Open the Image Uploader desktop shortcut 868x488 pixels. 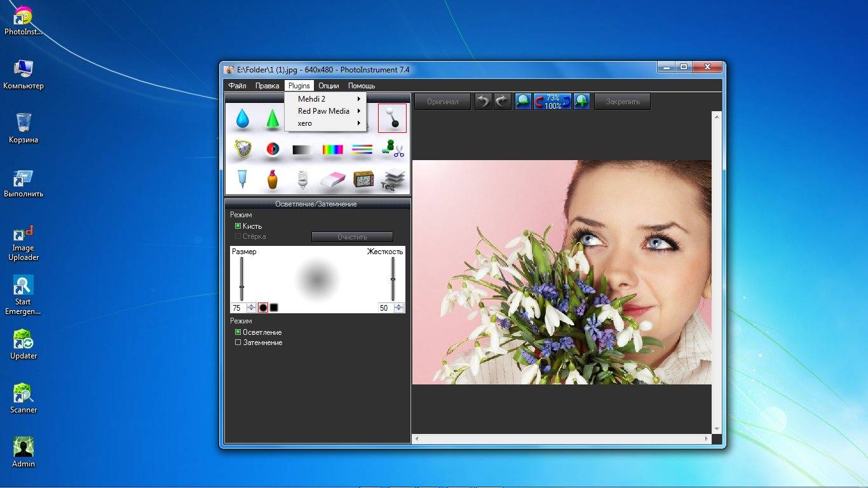pos(24,243)
